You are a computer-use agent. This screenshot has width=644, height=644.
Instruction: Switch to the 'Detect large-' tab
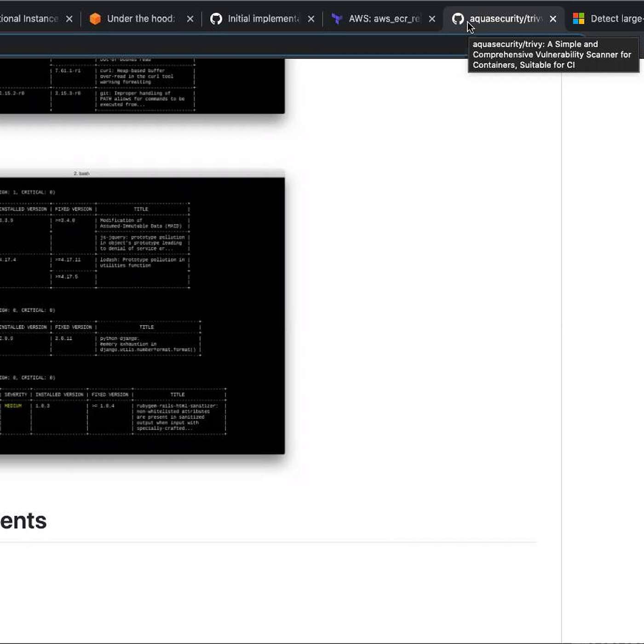(x=616, y=19)
